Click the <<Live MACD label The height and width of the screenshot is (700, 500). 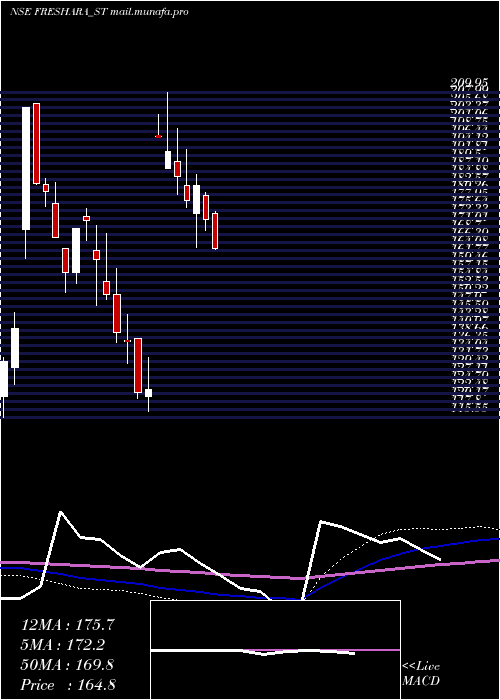point(421,674)
